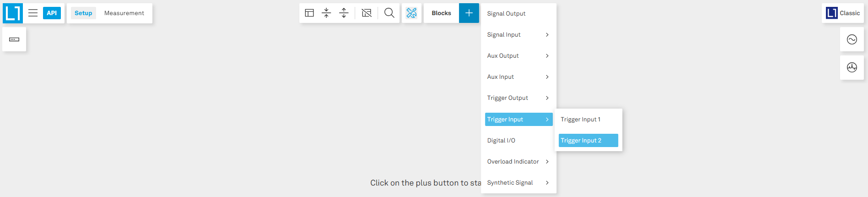Open the spectrum analyzer panel icon
This screenshot has width=868, height=197.
pos(852,67)
